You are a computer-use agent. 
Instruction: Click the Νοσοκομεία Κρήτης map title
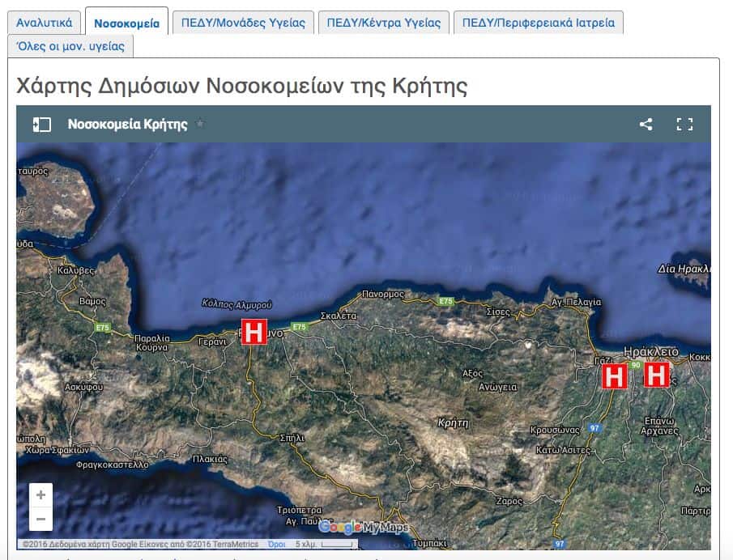(127, 125)
